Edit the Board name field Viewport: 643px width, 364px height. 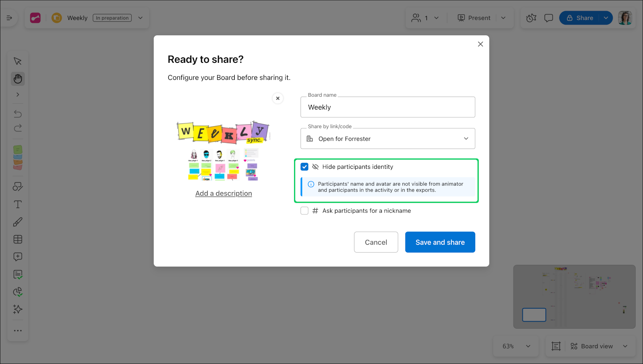click(388, 107)
